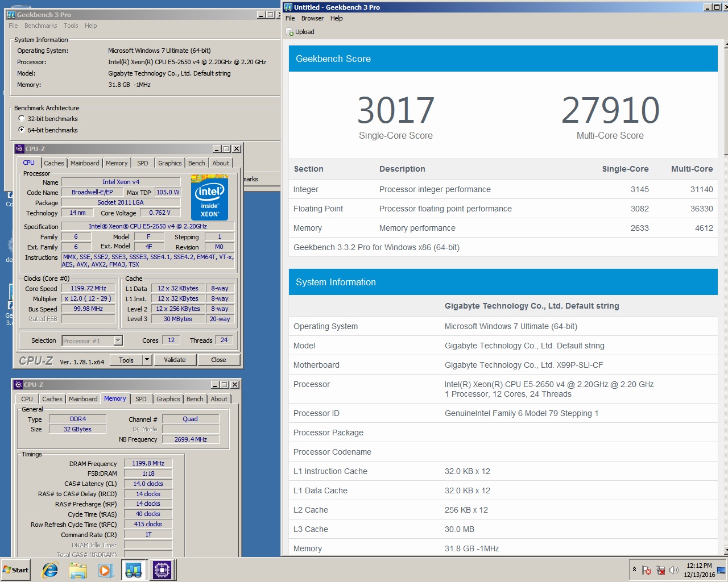Viewport: 728px width, 582px height.
Task: Switch to Caches tab in lower CPU-Z
Action: (x=52, y=399)
